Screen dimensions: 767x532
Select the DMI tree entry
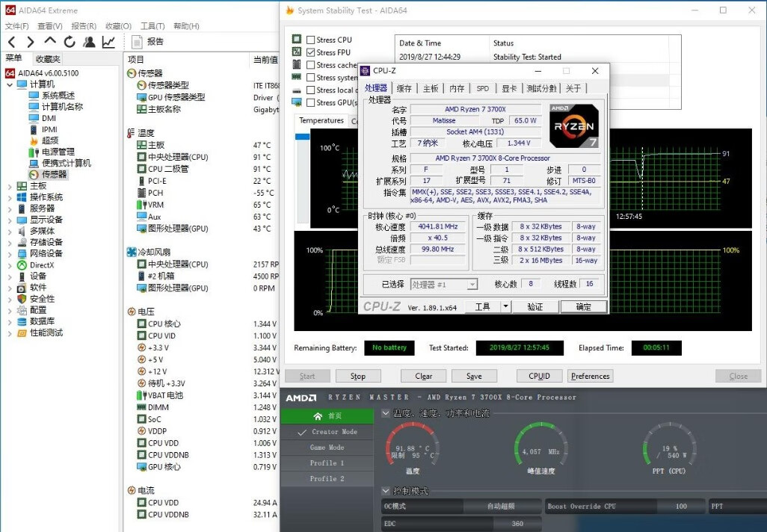point(49,118)
